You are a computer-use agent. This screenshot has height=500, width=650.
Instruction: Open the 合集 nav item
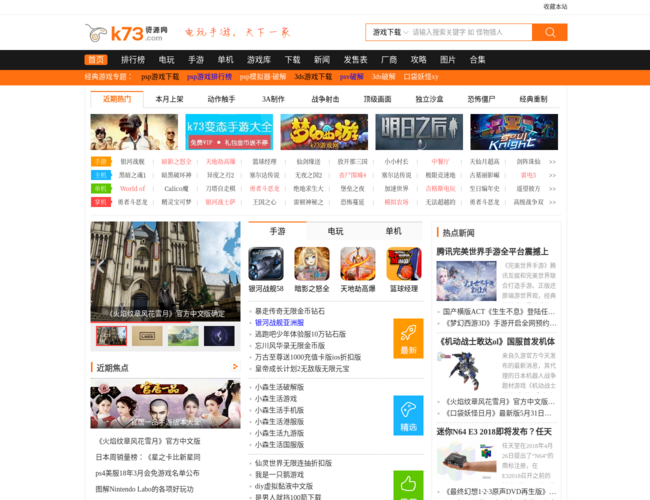[x=477, y=60]
